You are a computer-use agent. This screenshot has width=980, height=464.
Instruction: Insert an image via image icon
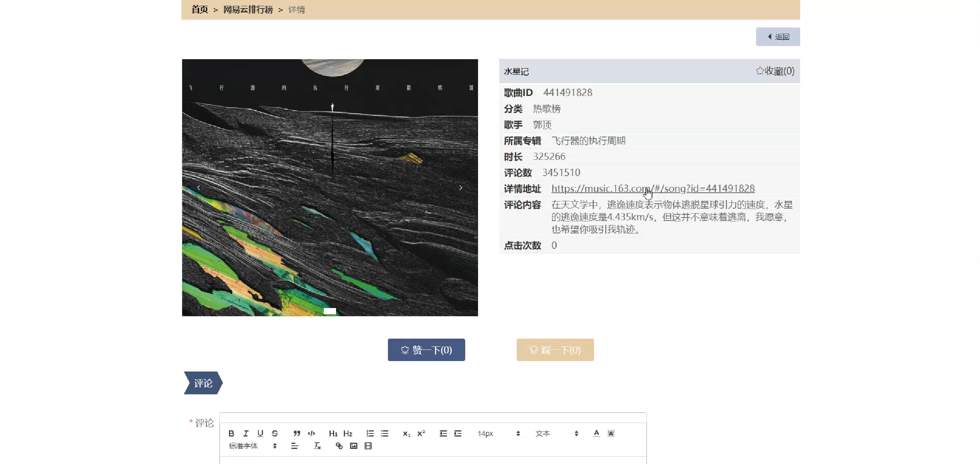(x=353, y=446)
